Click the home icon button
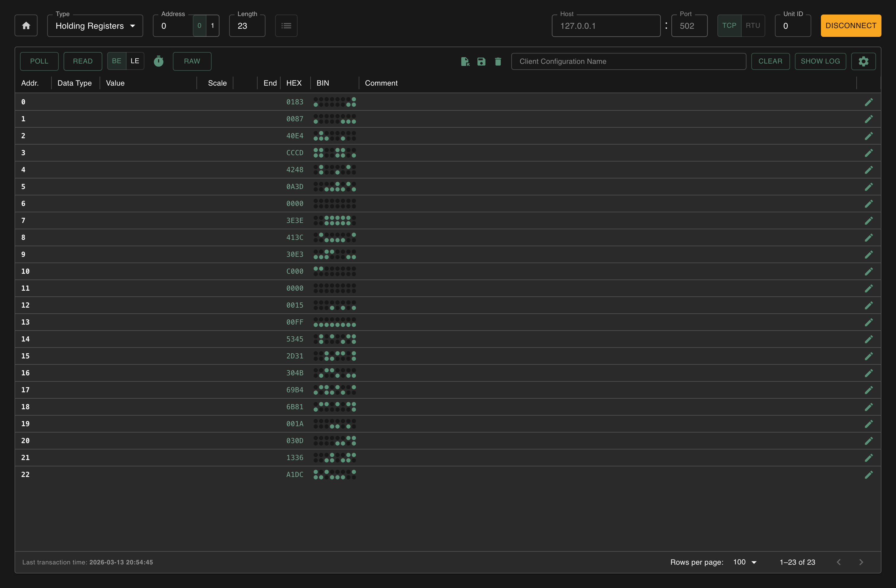 [x=26, y=26]
